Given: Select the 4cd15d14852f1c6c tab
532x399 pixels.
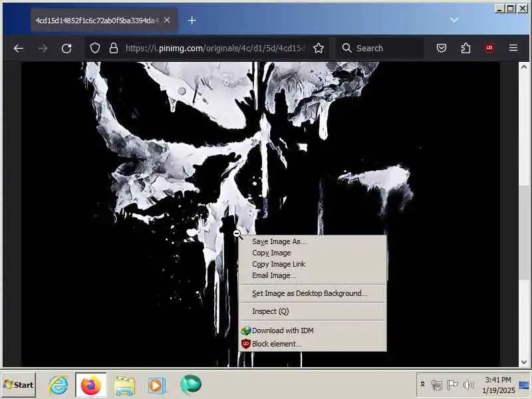Looking at the screenshot, I should click(x=104, y=21).
